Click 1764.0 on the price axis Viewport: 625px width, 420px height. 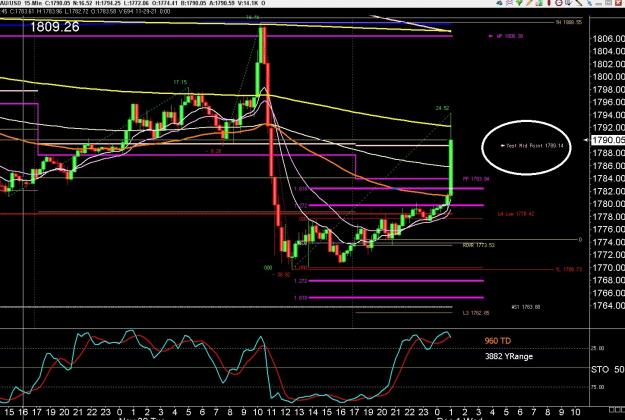[x=609, y=306]
